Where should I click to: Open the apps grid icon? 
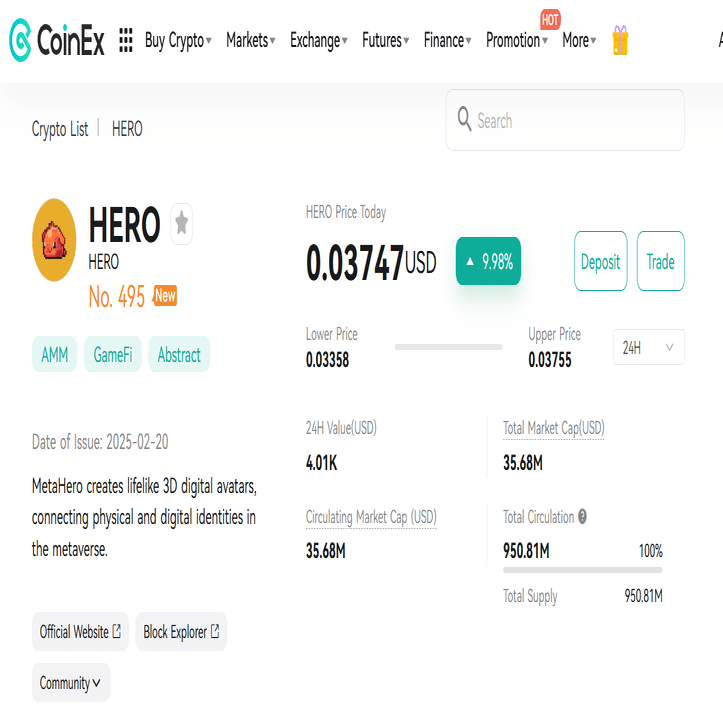pyautogui.click(x=126, y=41)
